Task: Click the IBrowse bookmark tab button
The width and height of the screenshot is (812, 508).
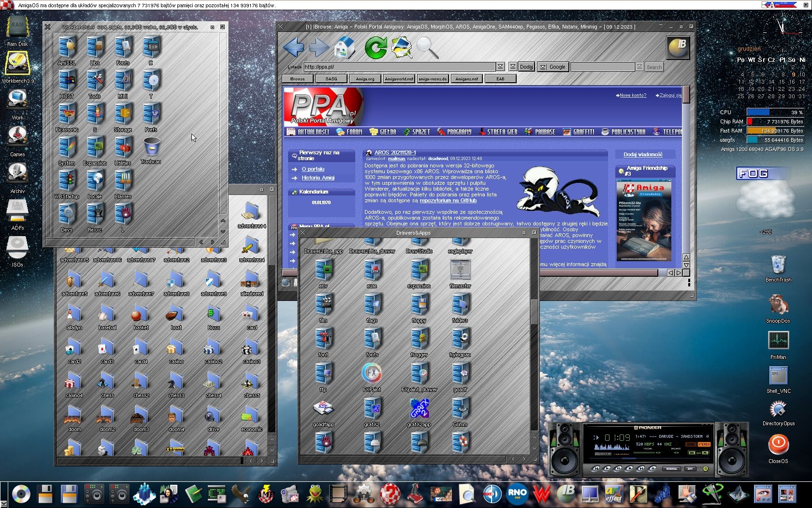Action: (x=298, y=79)
